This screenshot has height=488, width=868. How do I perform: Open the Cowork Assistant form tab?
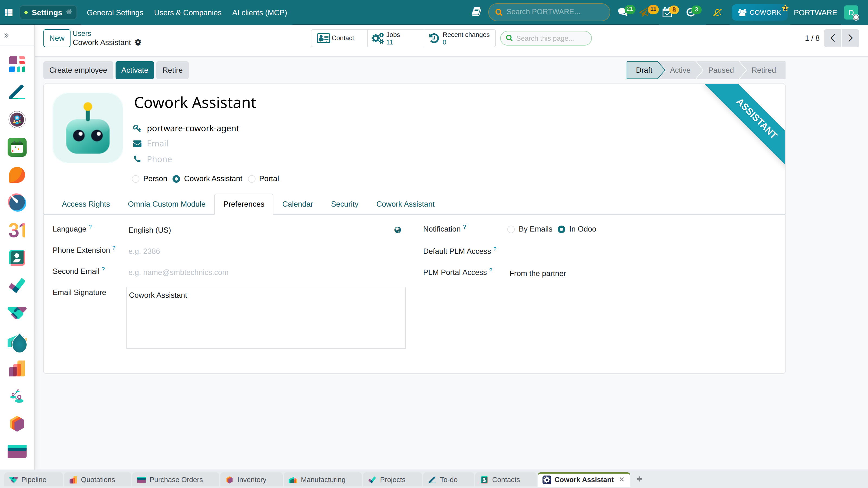tap(405, 204)
